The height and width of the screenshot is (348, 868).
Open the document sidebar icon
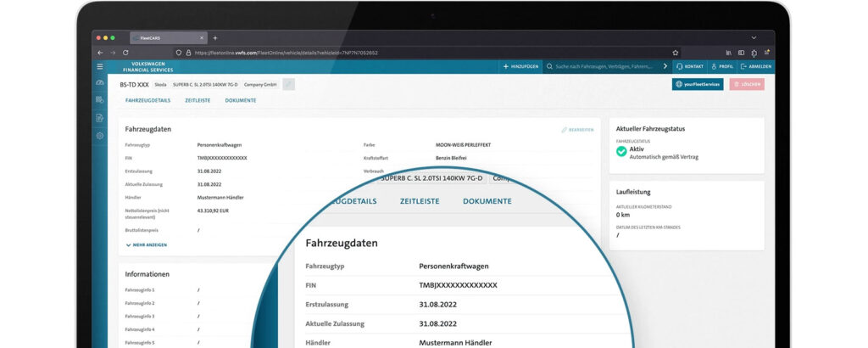[x=100, y=117]
